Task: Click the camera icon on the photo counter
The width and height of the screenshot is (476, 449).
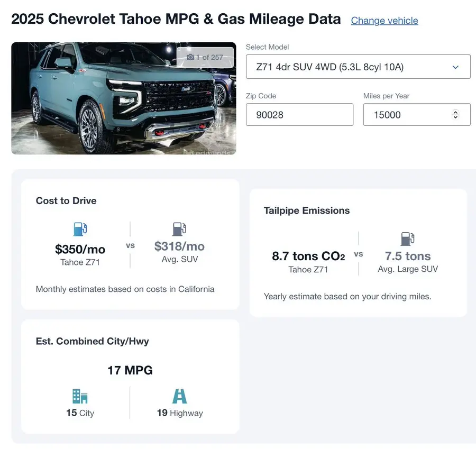Action: point(190,57)
